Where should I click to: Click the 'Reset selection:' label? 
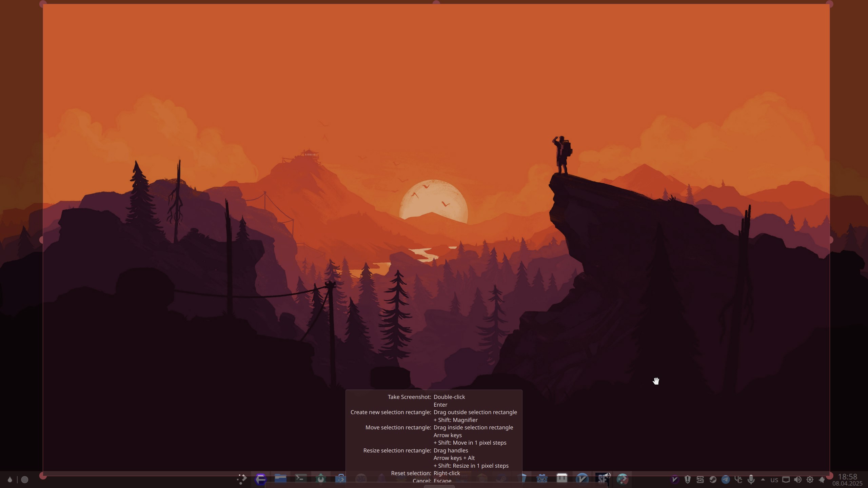(411, 473)
